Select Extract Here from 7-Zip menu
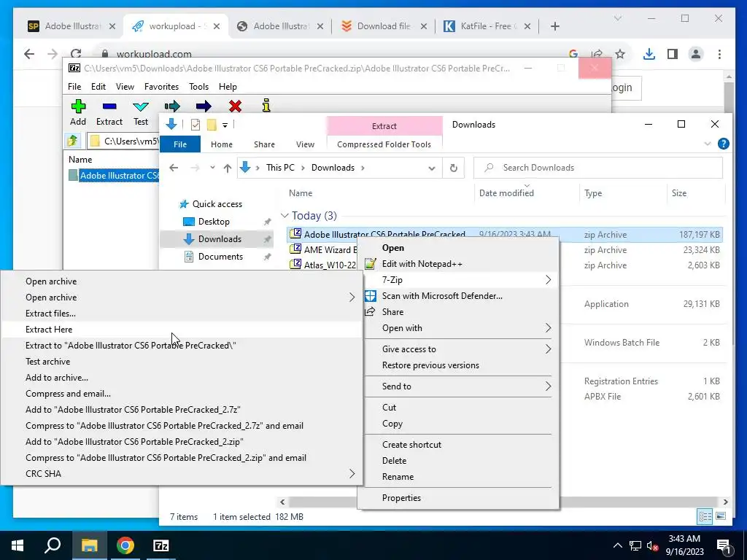Screen dimensions: 747x560 pyautogui.click(x=181, y=330)
